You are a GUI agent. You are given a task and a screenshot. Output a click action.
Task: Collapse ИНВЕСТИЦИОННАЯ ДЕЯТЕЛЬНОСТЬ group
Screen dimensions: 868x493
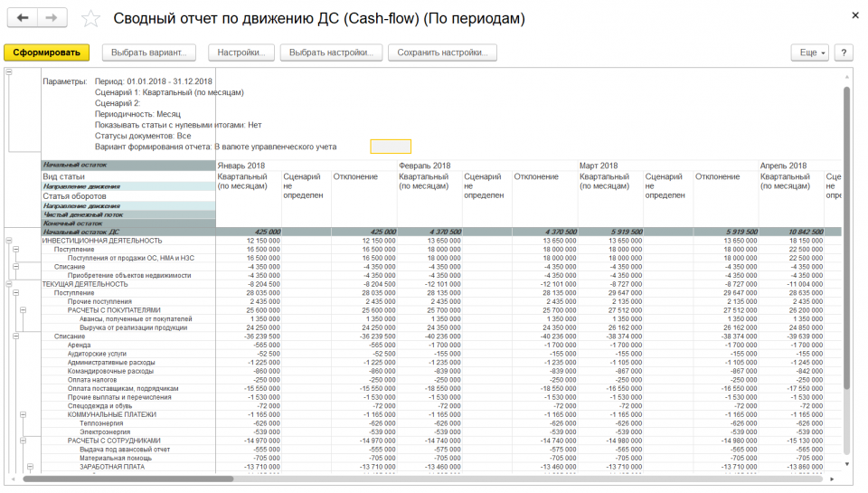(x=9, y=241)
